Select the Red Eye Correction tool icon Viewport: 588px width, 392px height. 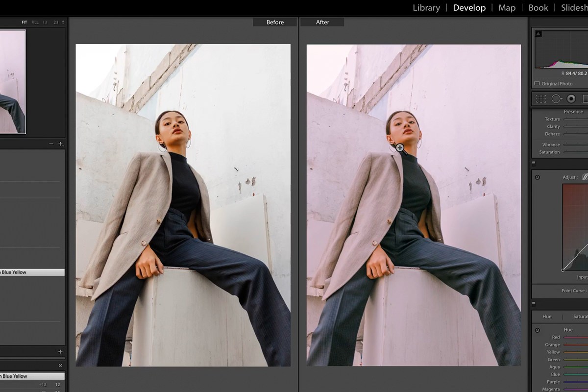point(571,98)
